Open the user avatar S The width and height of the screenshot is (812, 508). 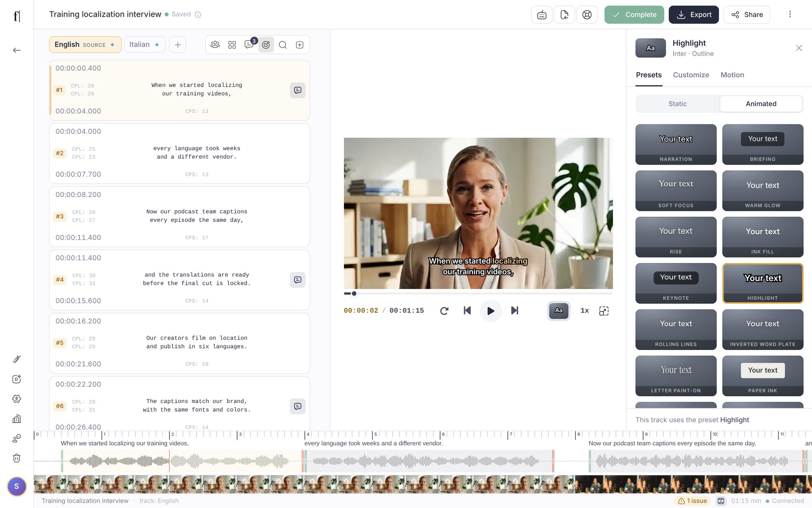tap(17, 486)
